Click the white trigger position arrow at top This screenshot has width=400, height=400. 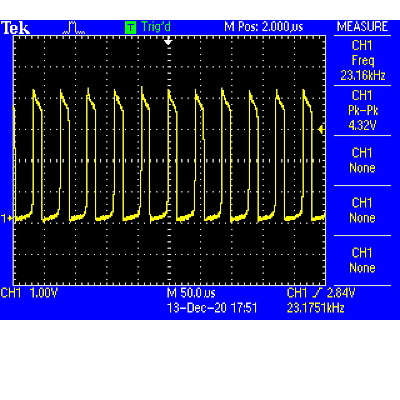(x=168, y=41)
